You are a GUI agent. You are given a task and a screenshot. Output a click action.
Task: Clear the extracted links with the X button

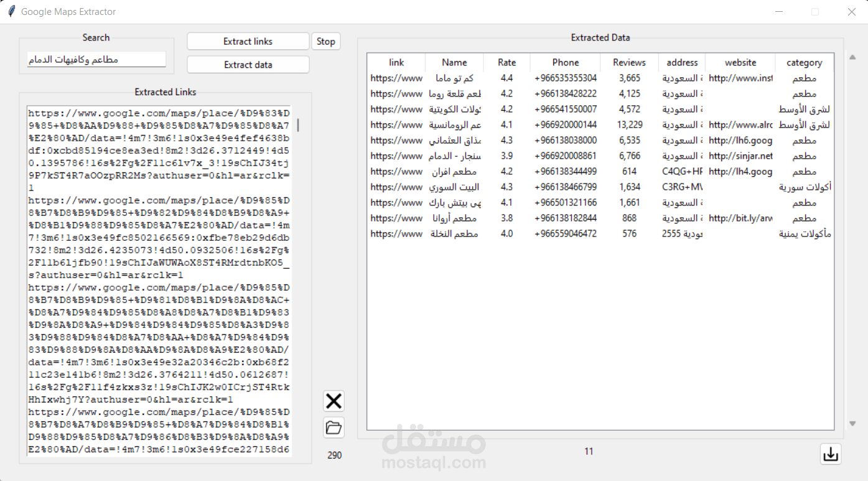point(334,401)
